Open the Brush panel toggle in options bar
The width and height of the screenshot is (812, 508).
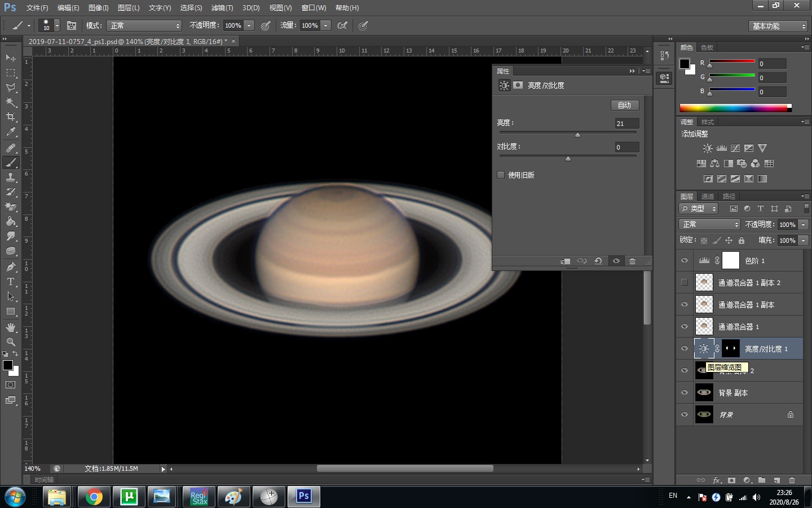coord(72,25)
